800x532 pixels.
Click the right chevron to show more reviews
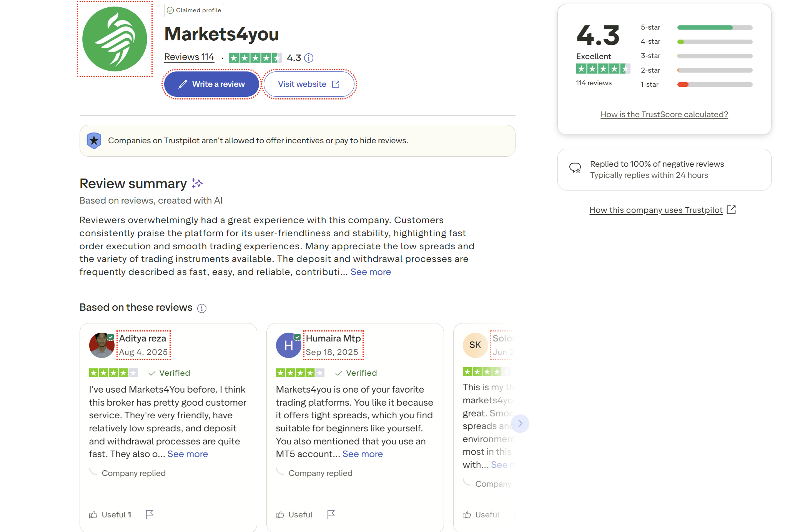click(521, 423)
